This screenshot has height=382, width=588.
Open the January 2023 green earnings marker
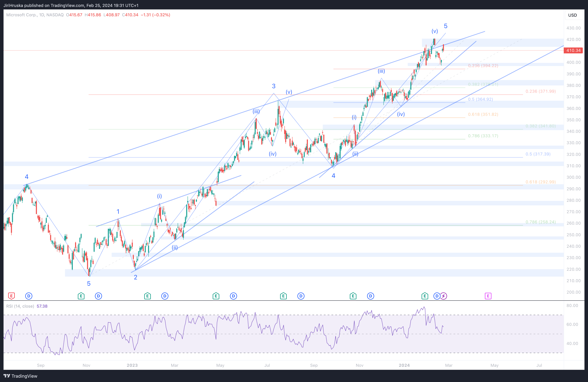148,296
